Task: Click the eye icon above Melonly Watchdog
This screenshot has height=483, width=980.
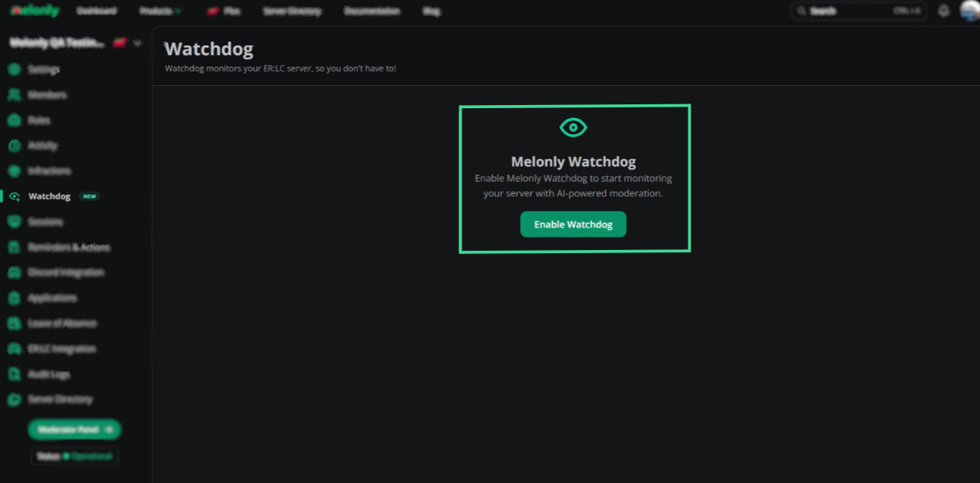Action: pyautogui.click(x=573, y=127)
